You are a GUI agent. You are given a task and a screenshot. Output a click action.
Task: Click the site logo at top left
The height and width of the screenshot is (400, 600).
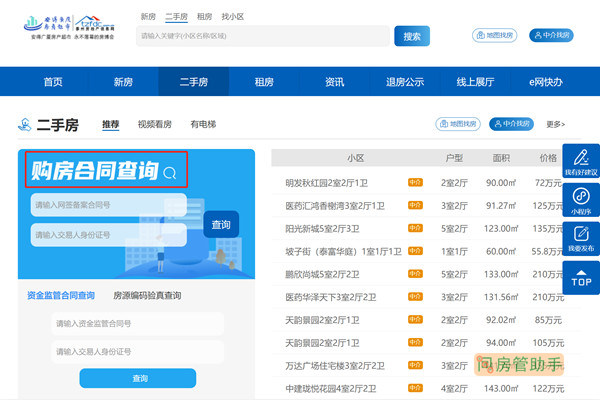[69, 27]
